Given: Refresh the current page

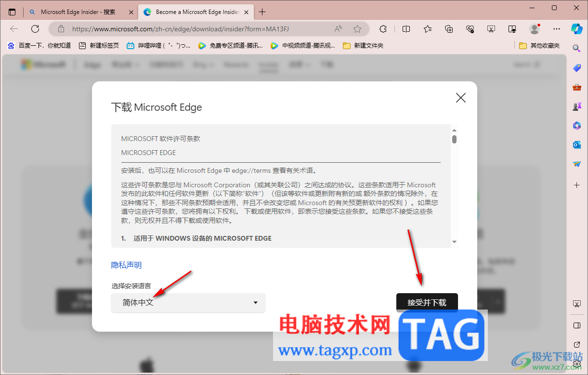Looking at the screenshot, I should coord(35,29).
